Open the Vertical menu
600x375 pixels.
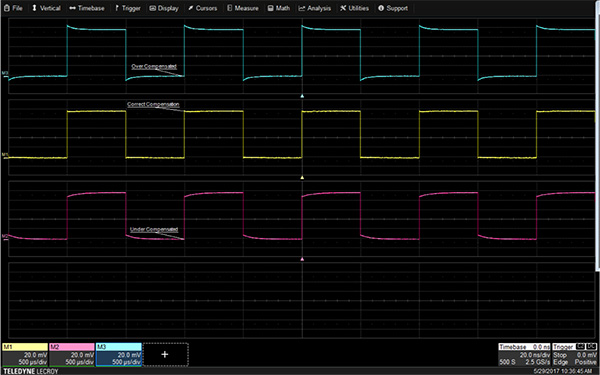click(46, 8)
